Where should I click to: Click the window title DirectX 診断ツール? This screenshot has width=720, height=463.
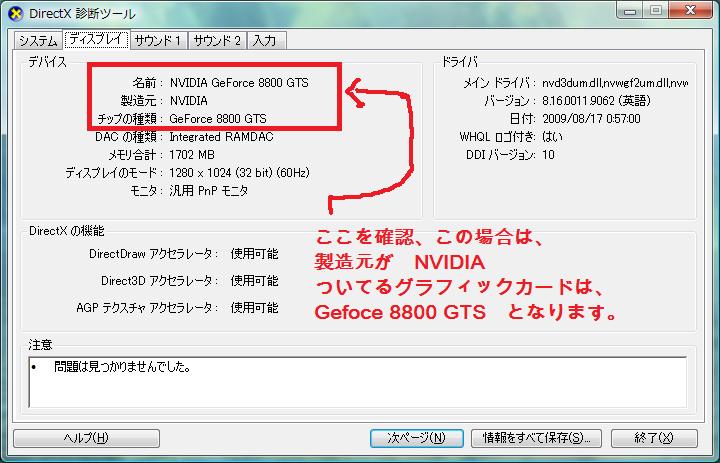(x=82, y=14)
